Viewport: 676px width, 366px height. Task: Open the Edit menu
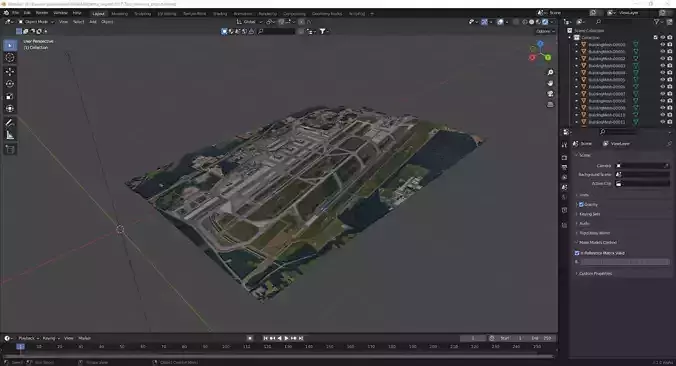point(27,13)
